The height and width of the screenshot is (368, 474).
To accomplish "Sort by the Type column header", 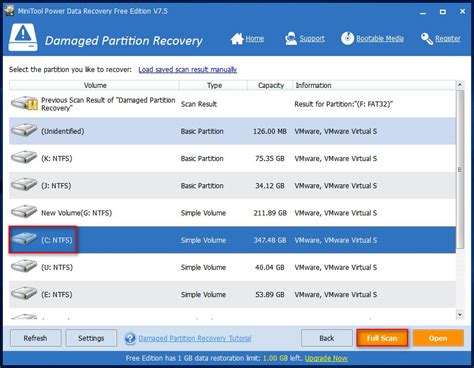I will point(213,85).
